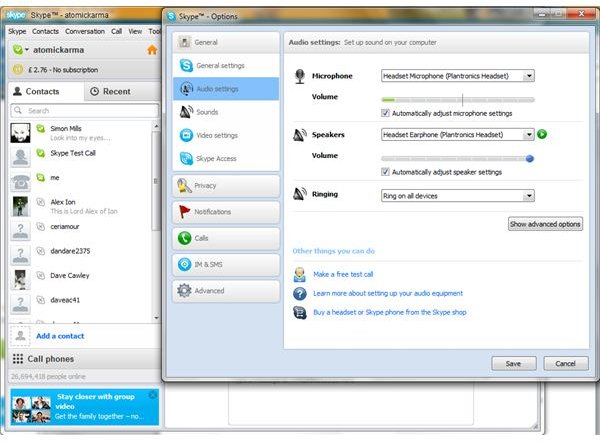Click the microphone icon in Audio settings
Viewport: 600px width, 441px height.
tap(300, 76)
